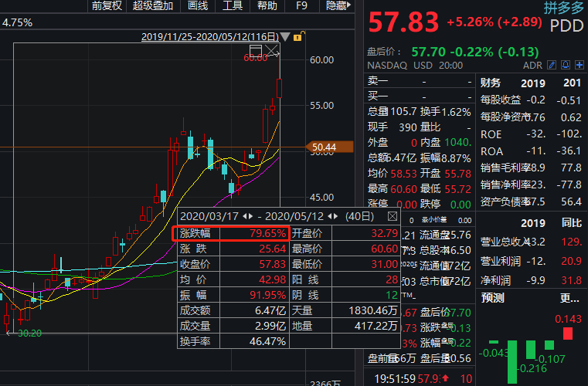Click the 地量 417.22万 cell

345,326
